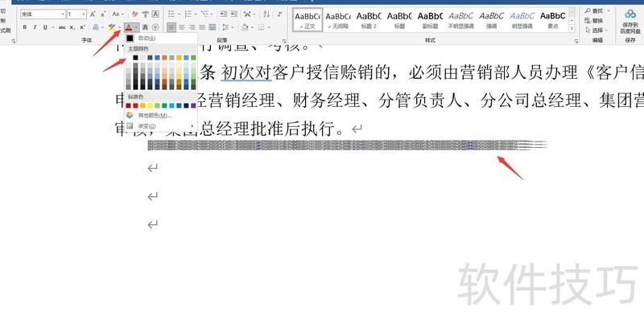Choose the 自动 automatic color option
This screenshot has height=332, width=644.
click(x=161, y=38)
